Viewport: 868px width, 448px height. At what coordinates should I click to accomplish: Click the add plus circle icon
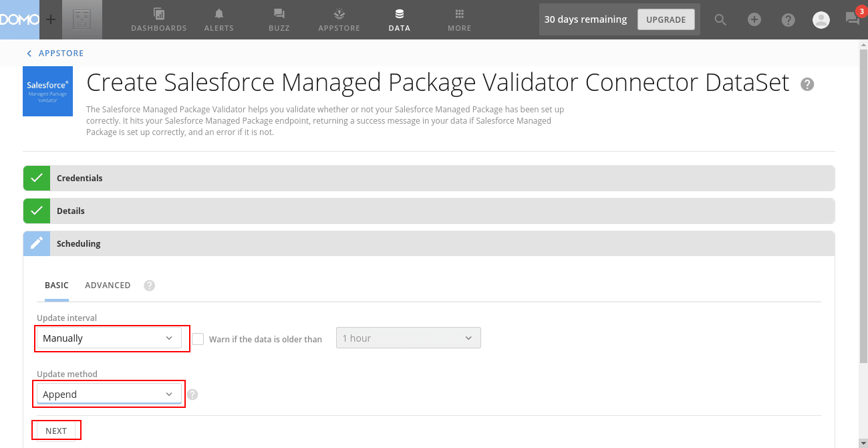754,19
